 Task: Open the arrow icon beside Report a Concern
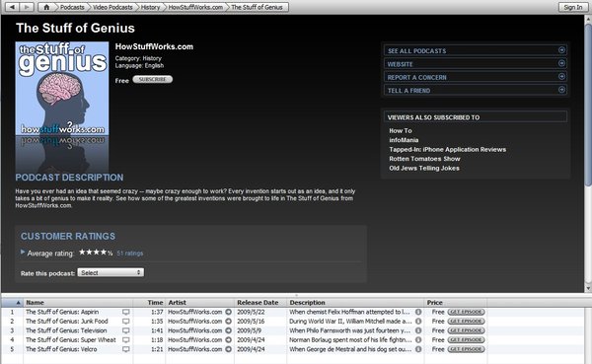click(x=561, y=76)
